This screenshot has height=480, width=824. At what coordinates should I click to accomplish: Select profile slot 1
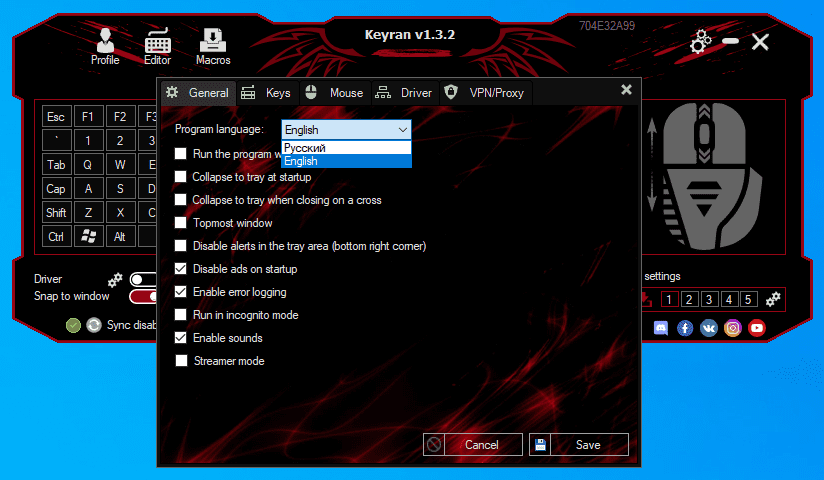coord(669,299)
